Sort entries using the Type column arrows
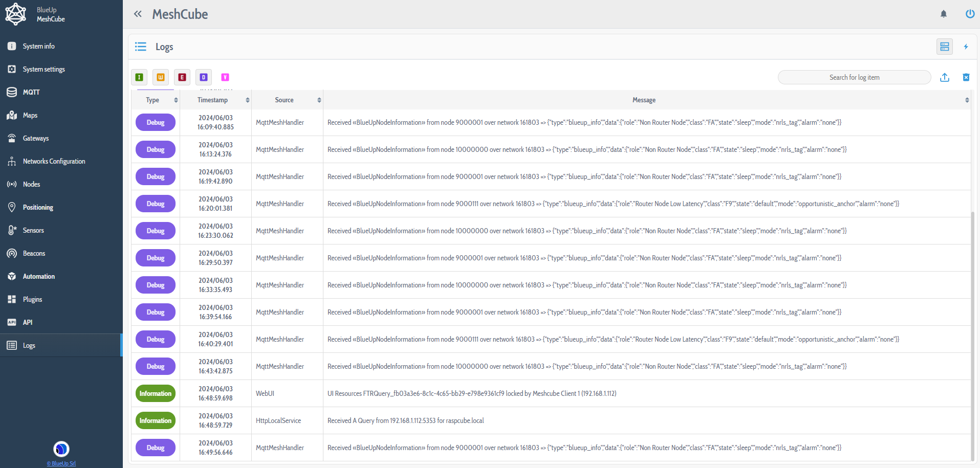This screenshot has height=468, width=980. 176,100
